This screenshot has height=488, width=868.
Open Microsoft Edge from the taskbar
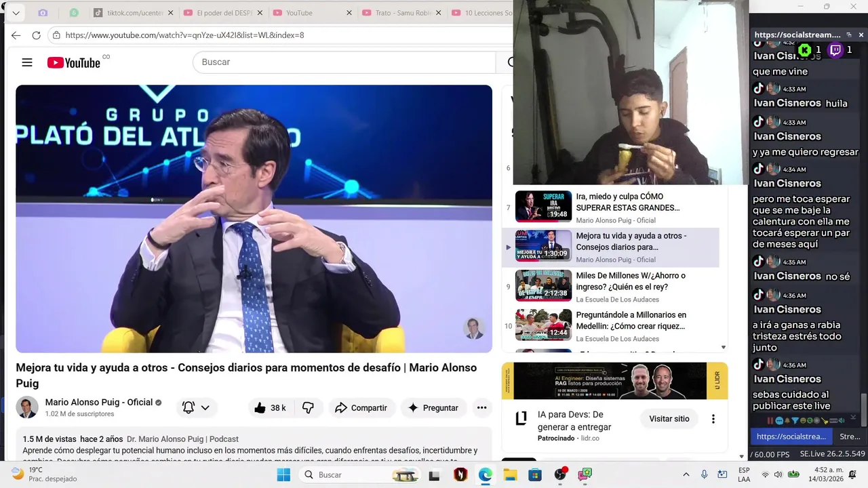(x=485, y=474)
